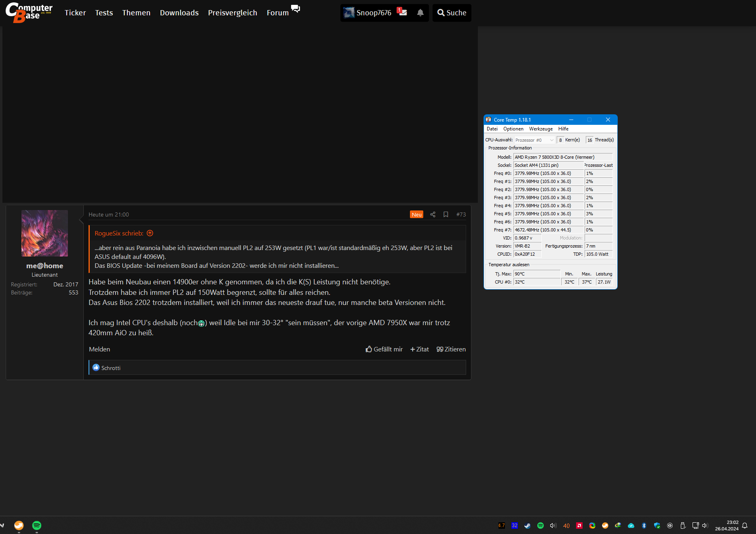Open the Tests navigation item
756x534 pixels.
click(104, 13)
